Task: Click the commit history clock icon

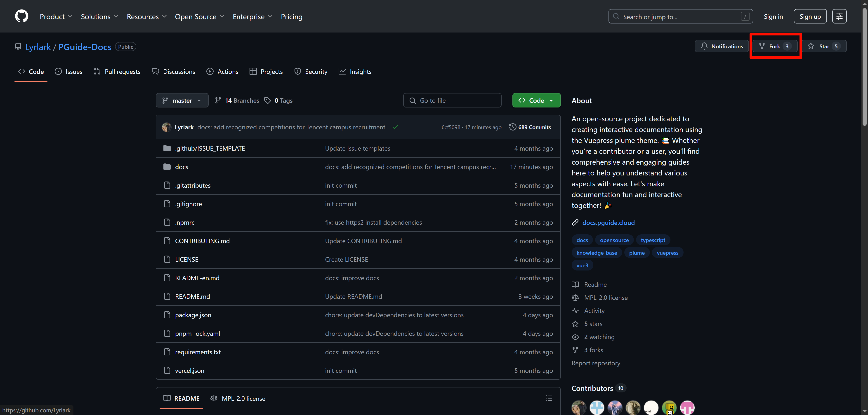Action: point(512,127)
